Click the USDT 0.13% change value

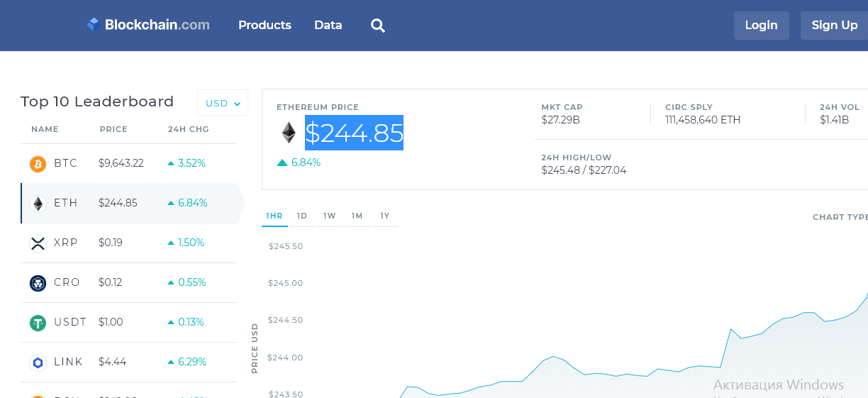pyautogui.click(x=191, y=322)
